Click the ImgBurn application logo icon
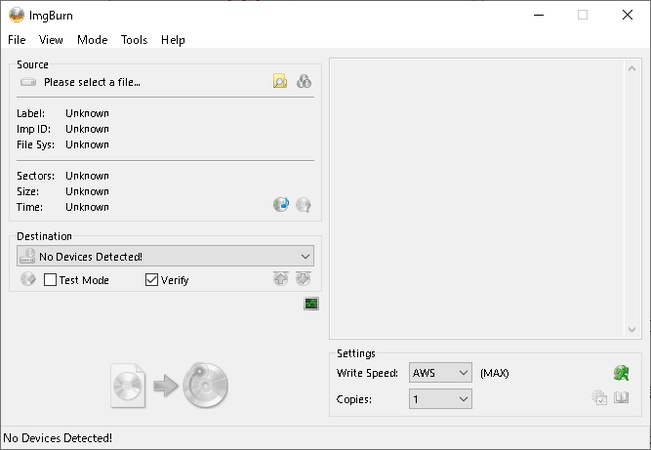Screen dimensions: 651x450 [x=17, y=15]
